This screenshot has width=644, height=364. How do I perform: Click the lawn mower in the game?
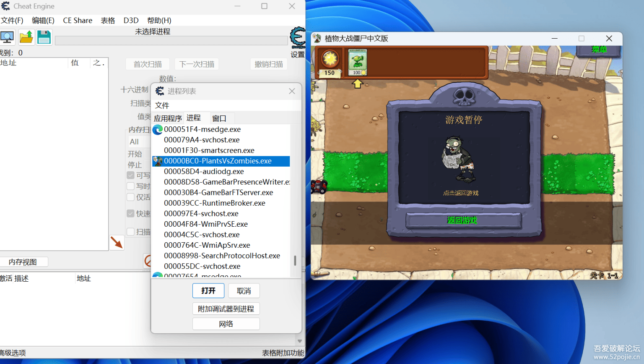pyautogui.click(x=319, y=186)
